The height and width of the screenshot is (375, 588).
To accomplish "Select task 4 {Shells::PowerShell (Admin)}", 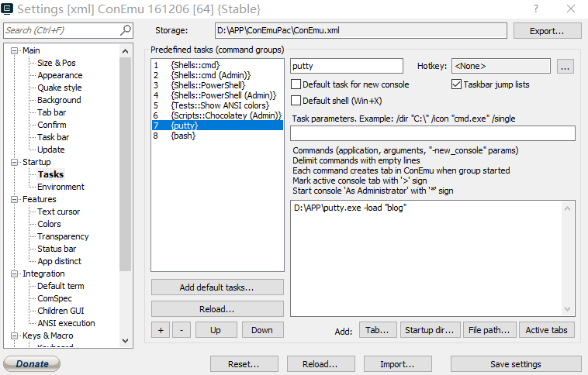I will tap(217, 95).
